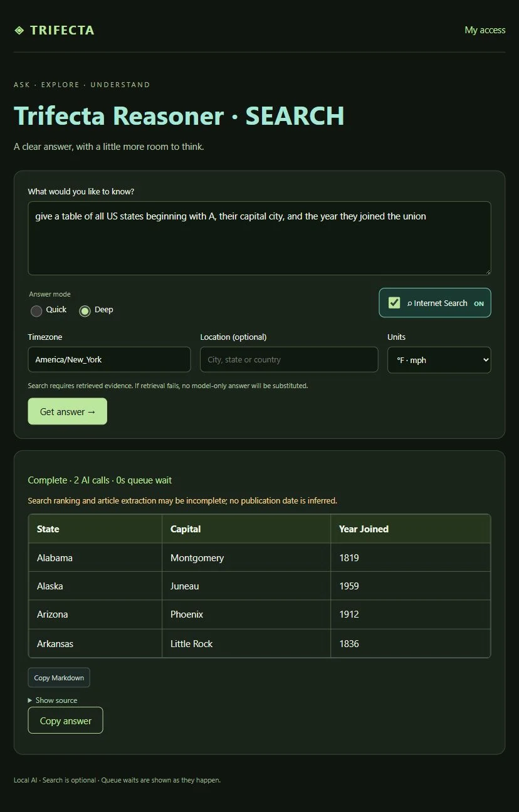The width and height of the screenshot is (519, 812).
Task: Select the Quick answer mode
Action: 36,310
